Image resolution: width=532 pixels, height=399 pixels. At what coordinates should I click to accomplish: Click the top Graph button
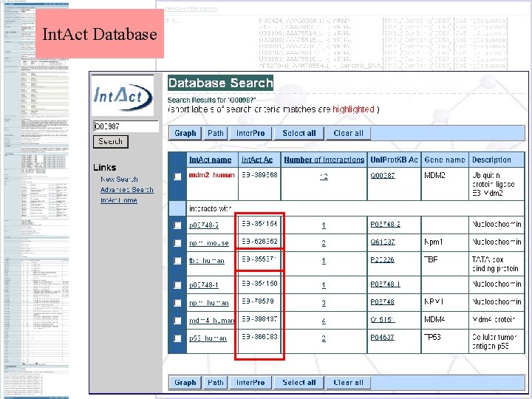pyautogui.click(x=185, y=133)
